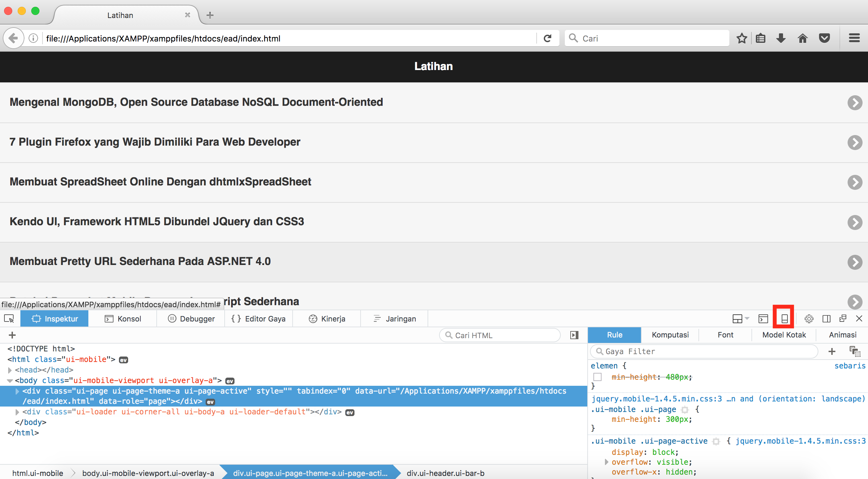Select the Font sidebar tab
Screen dimensions: 868x479
click(725, 335)
